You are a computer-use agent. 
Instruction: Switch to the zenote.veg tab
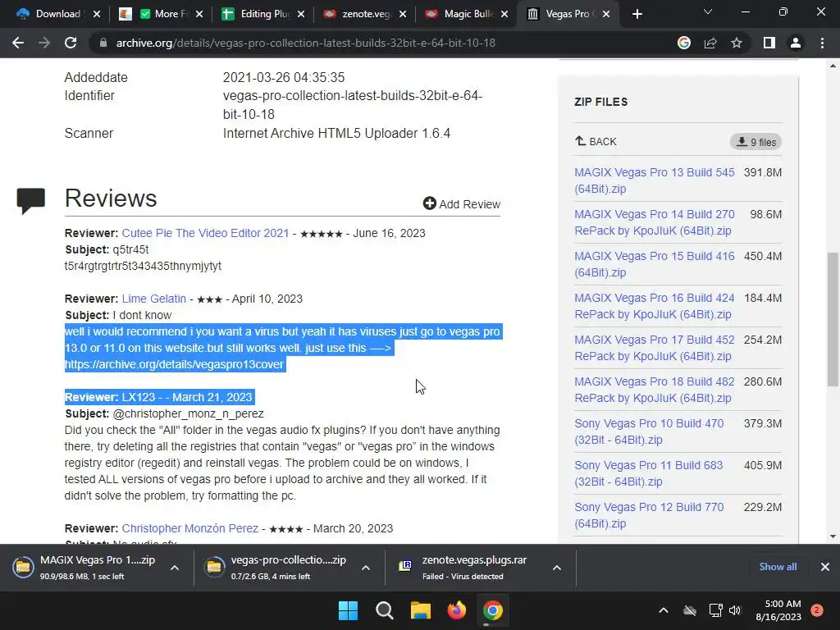tap(364, 14)
